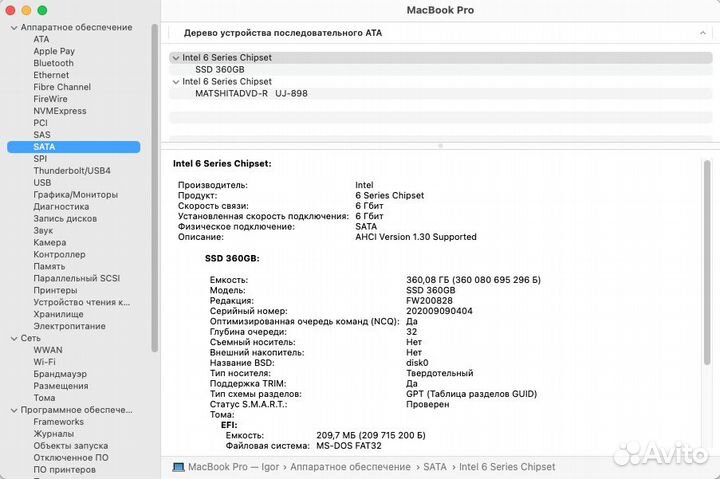
Task: Select Хранилище in the sidebar
Action: tap(58, 314)
